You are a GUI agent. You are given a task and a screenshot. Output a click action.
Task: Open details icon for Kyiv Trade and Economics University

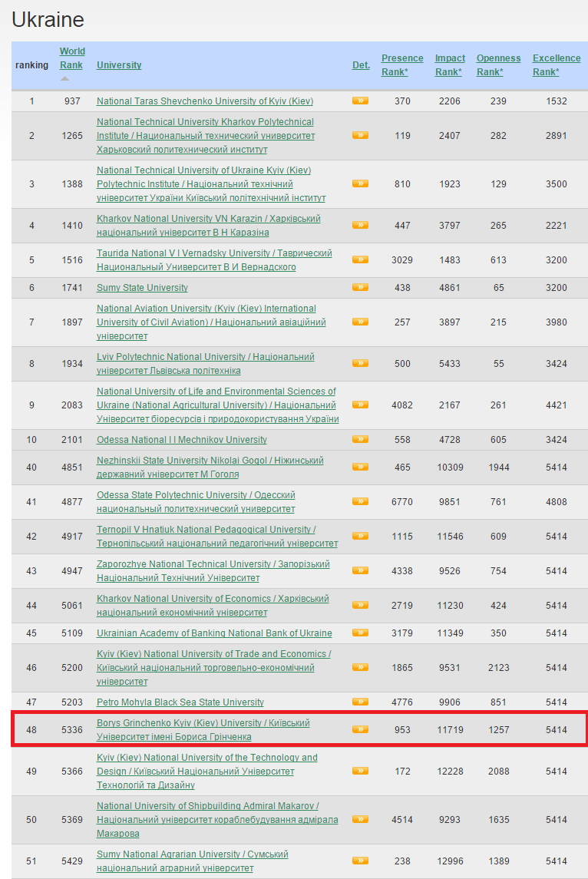360,667
